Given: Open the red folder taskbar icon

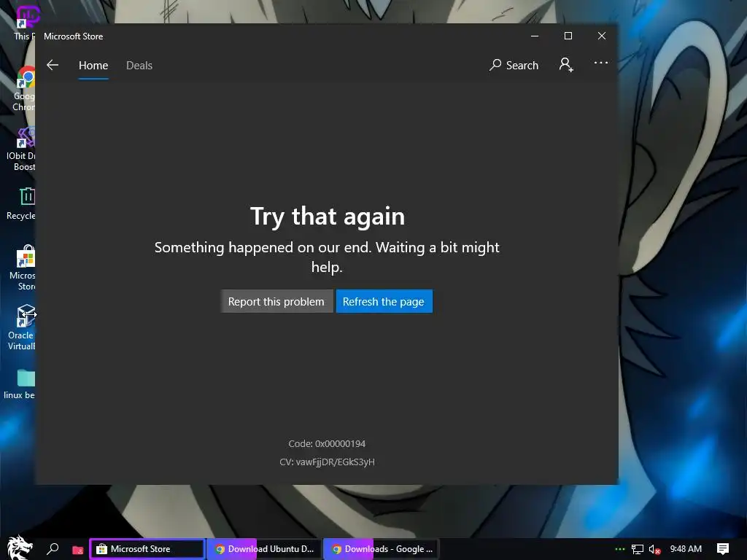Looking at the screenshot, I should [77, 550].
